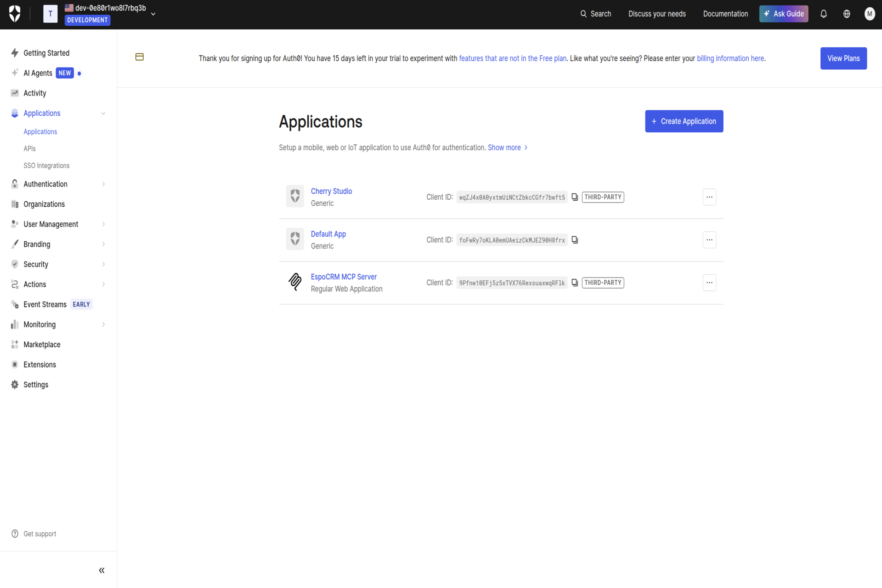Open billing information here link
The height and width of the screenshot is (588, 882).
point(730,58)
